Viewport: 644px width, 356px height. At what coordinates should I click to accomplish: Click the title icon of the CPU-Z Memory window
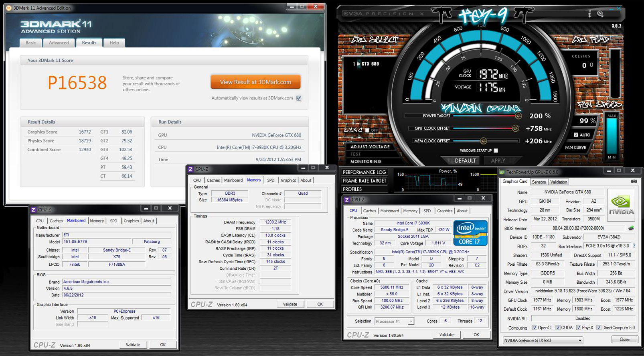point(190,169)
